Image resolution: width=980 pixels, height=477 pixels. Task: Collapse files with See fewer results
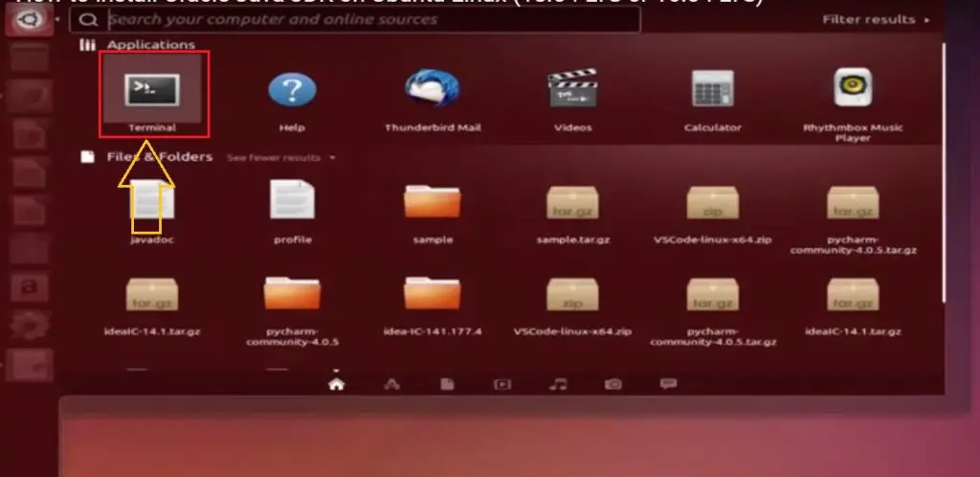[280, 157]
